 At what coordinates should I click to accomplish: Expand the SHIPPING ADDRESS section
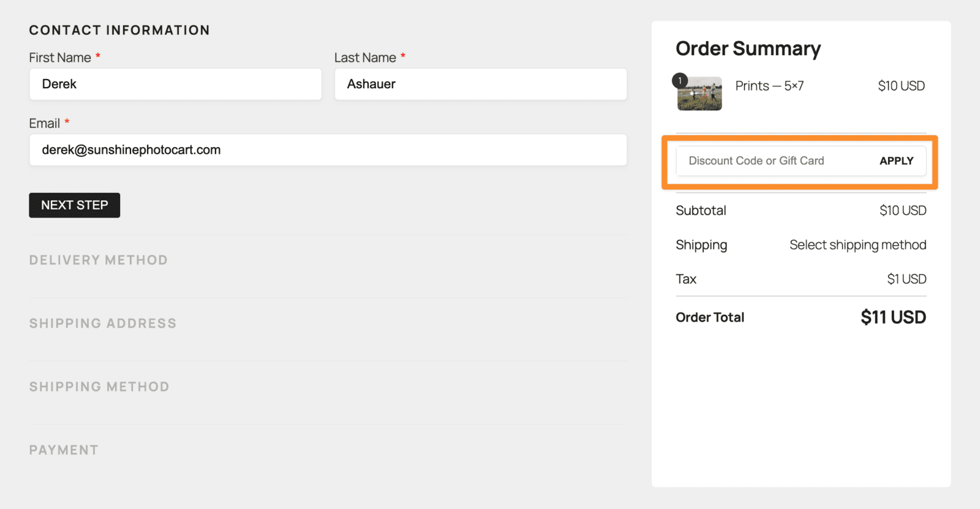point(103,323)
